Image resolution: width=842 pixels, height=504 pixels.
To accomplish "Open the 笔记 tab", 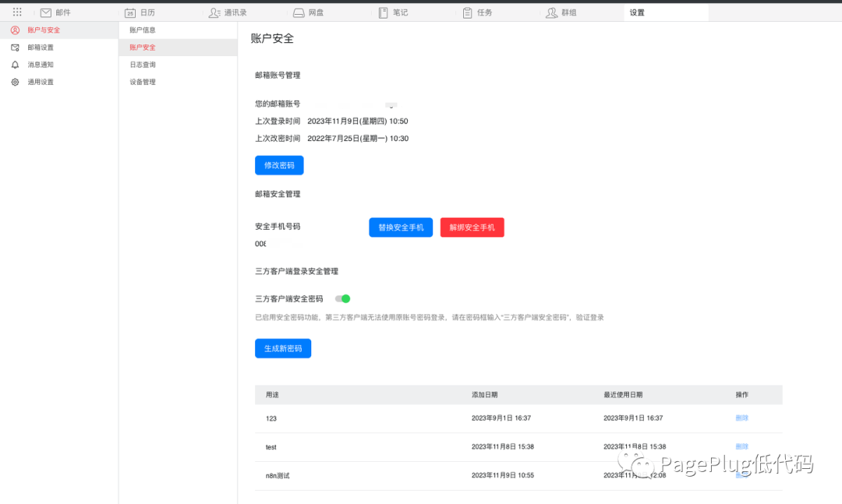I will [x=400, y=12].
